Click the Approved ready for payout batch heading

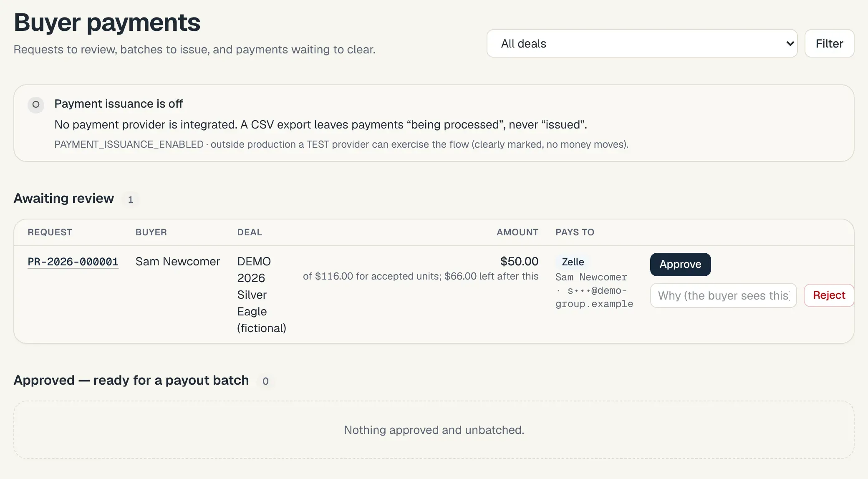131,380
